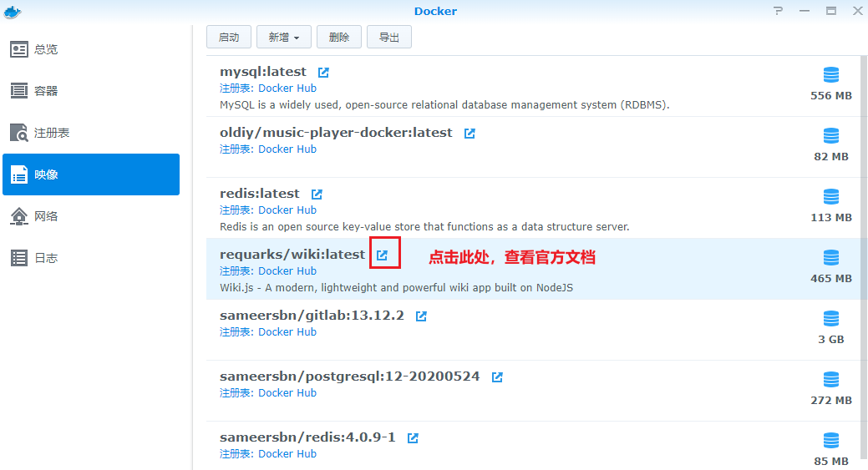
Task: Click the database icon above 3 GB
Action: click(x=831, y=319)
